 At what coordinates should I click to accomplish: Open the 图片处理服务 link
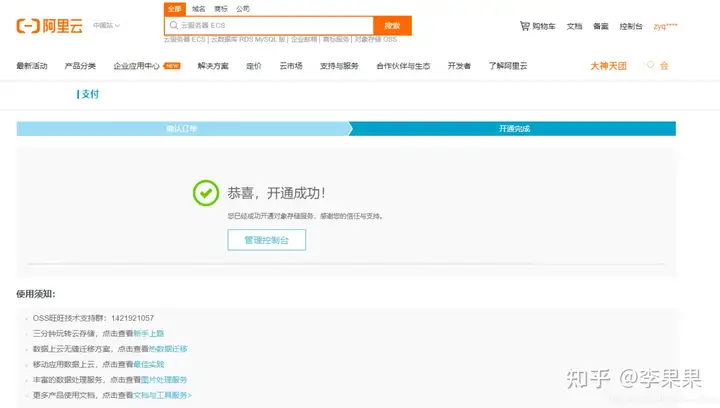(x=164, y=380)
